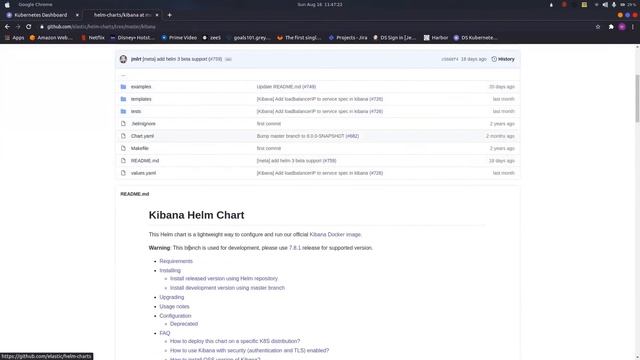
Task: Jump to the Usage notes section
Action: (x=174, y=307)
